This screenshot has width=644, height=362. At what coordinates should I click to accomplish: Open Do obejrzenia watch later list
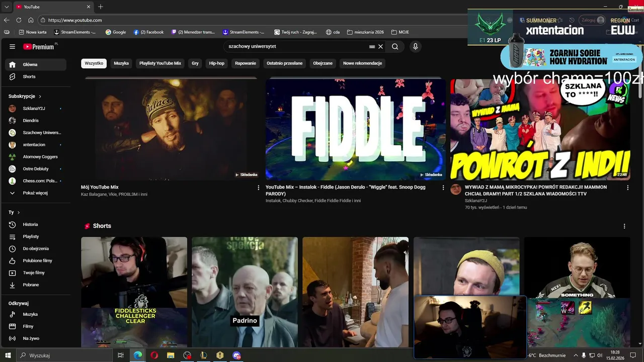click(36, 248)
